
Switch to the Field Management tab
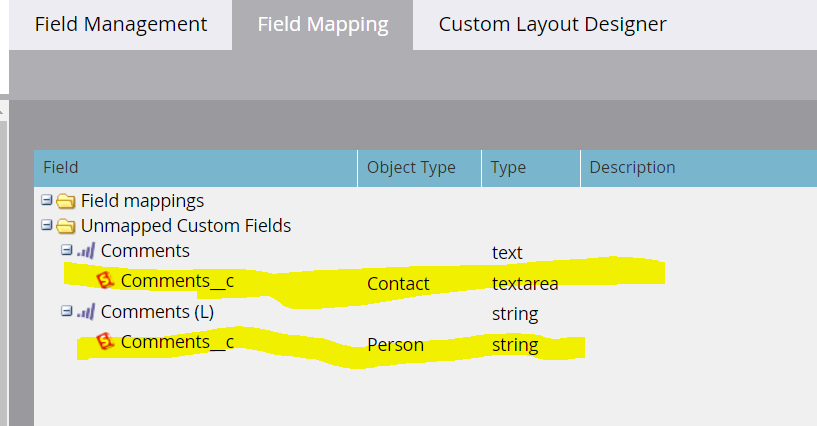(121, 24)
